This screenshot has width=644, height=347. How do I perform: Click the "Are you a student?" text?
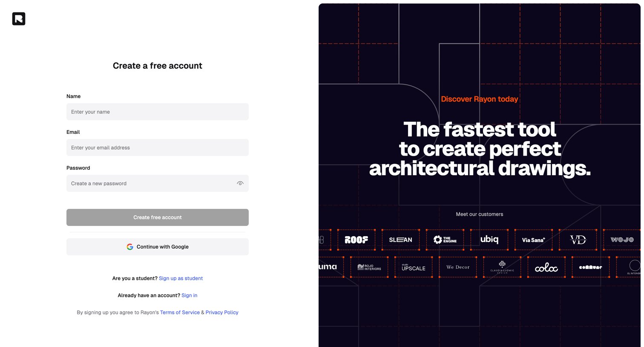135,278
